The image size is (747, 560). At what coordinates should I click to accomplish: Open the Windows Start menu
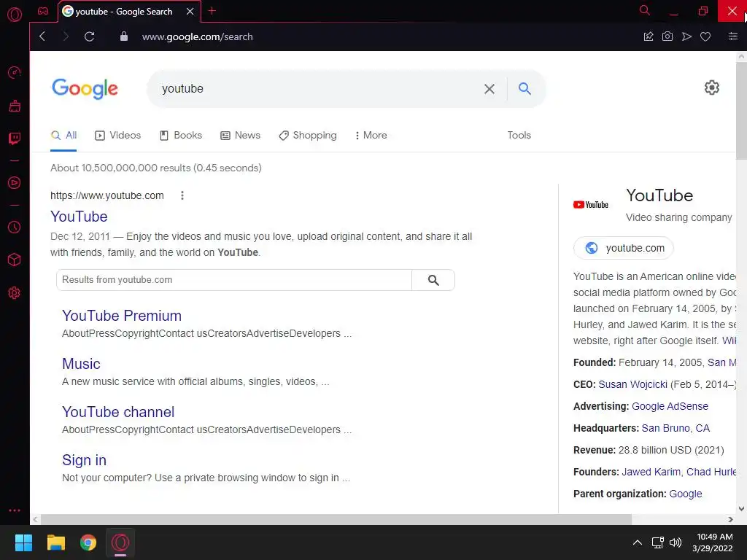[23, 542]
